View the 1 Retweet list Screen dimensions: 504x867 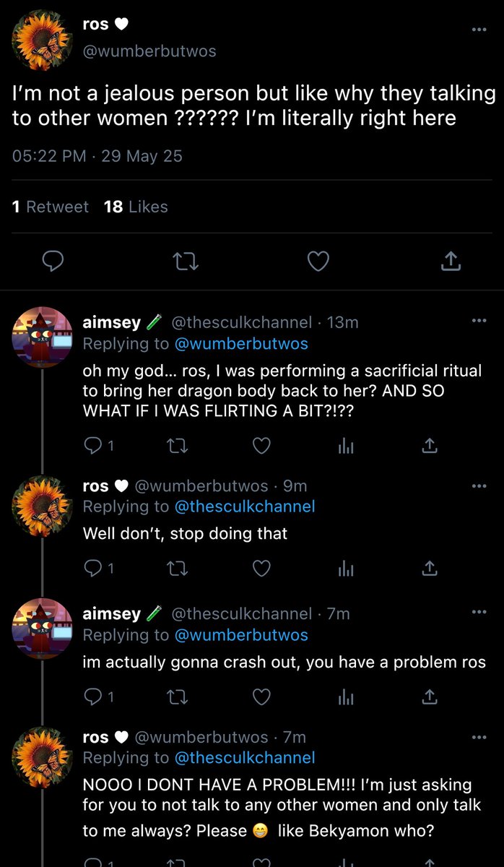point(50,207)
